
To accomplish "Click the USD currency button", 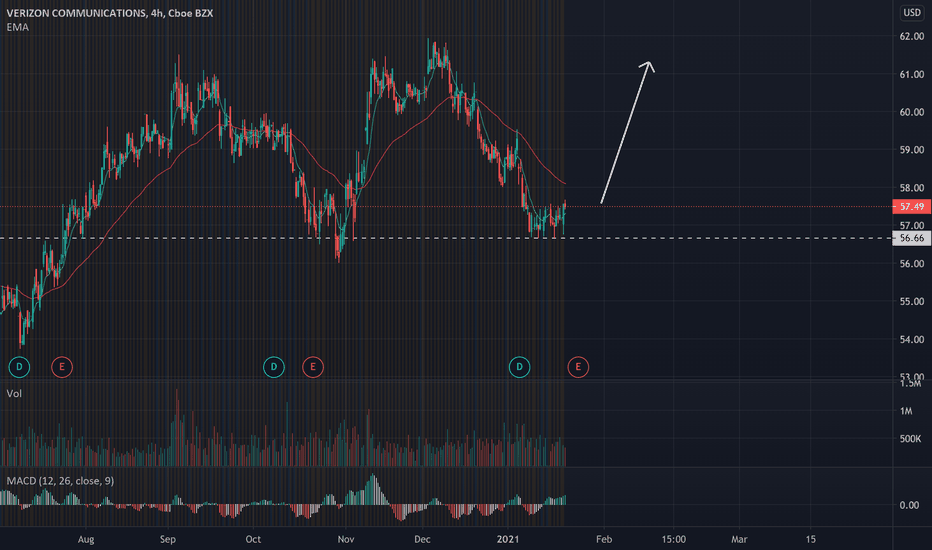I will click(912, 12).
